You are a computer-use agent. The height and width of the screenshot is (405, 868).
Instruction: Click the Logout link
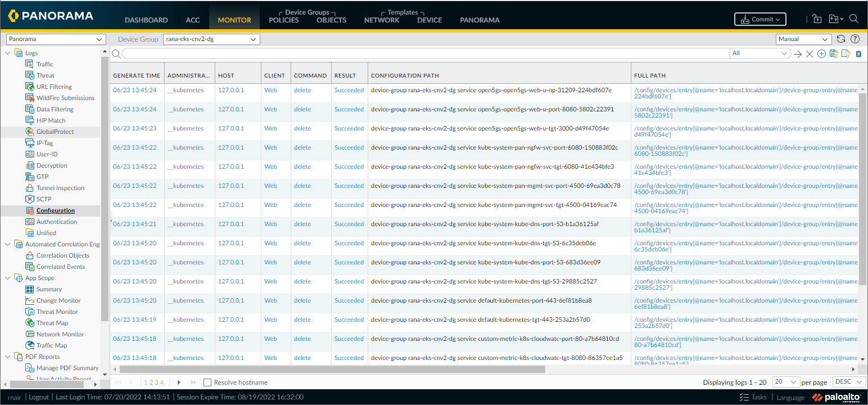[x=39, y=397]
